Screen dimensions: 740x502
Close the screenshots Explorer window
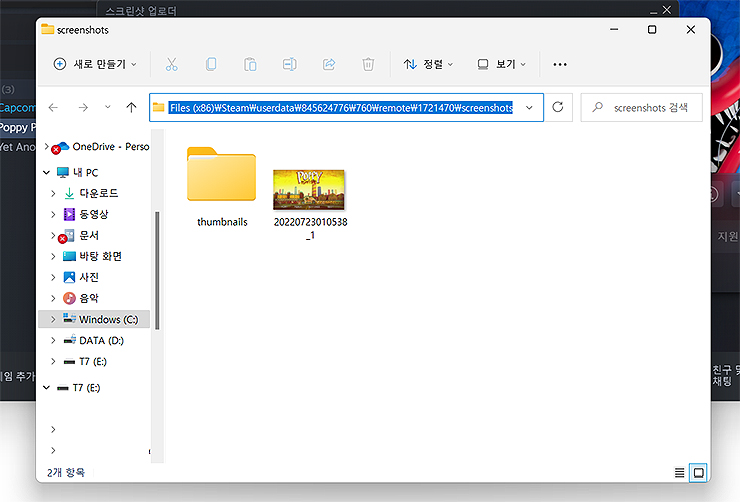(x=690, y=29)
